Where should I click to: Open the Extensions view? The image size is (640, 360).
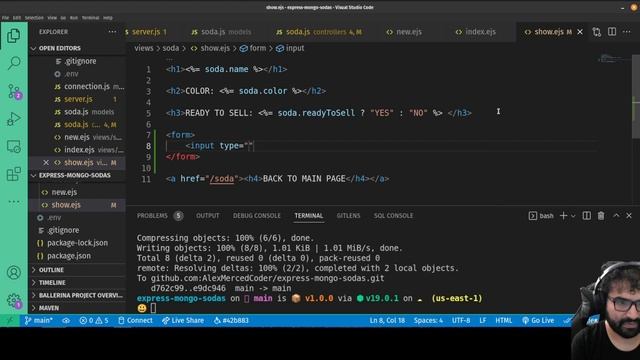(x=13, y=174)
